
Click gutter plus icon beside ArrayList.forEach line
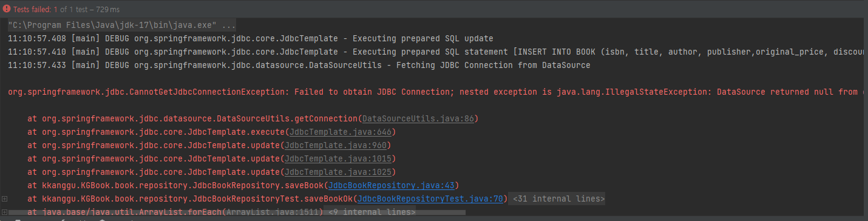point(5,212)
